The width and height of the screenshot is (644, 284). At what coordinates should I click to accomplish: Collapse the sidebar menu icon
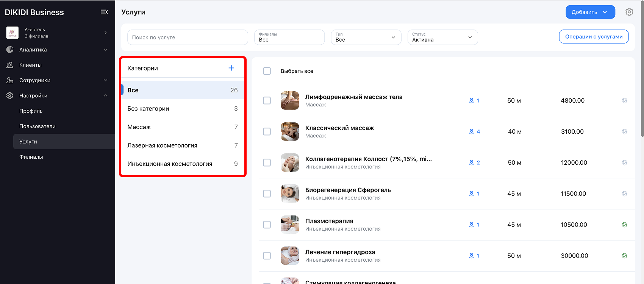point(104,12)
